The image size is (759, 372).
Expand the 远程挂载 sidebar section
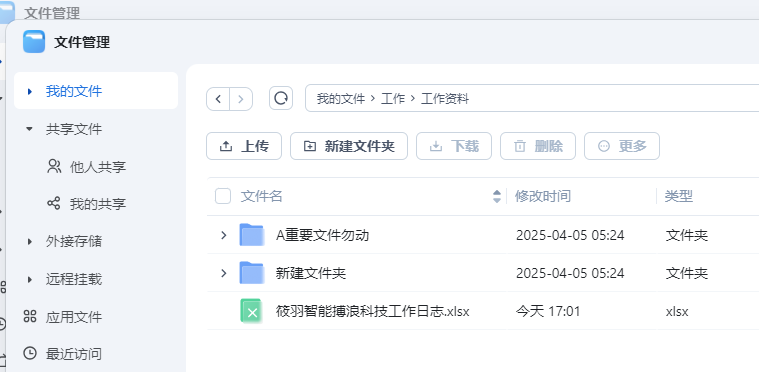click(x=30, y=279)
